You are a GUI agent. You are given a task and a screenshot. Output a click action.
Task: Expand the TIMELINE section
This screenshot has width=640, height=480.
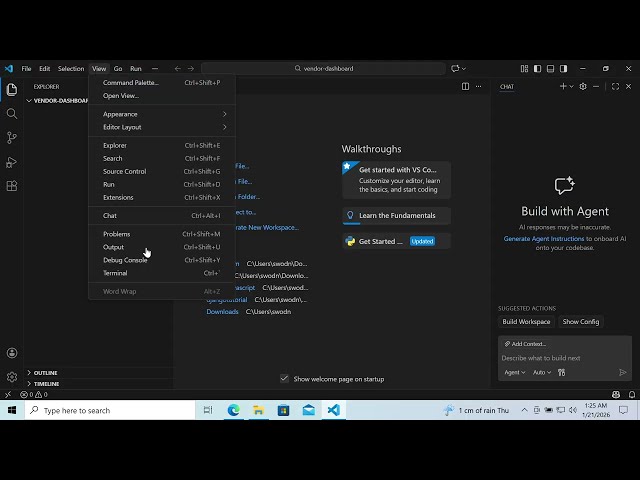46,384
